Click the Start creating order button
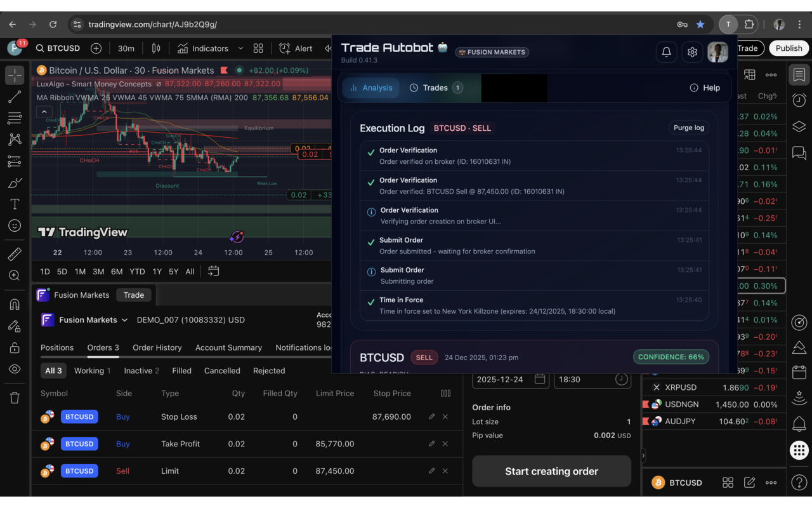This screenshot has width=812, height=508. click(551, 471)
